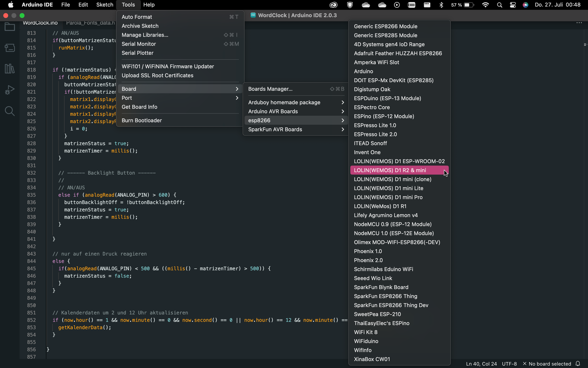Click line number 835 in gutter
The image size is (588, 368).
tap(31, 195)
